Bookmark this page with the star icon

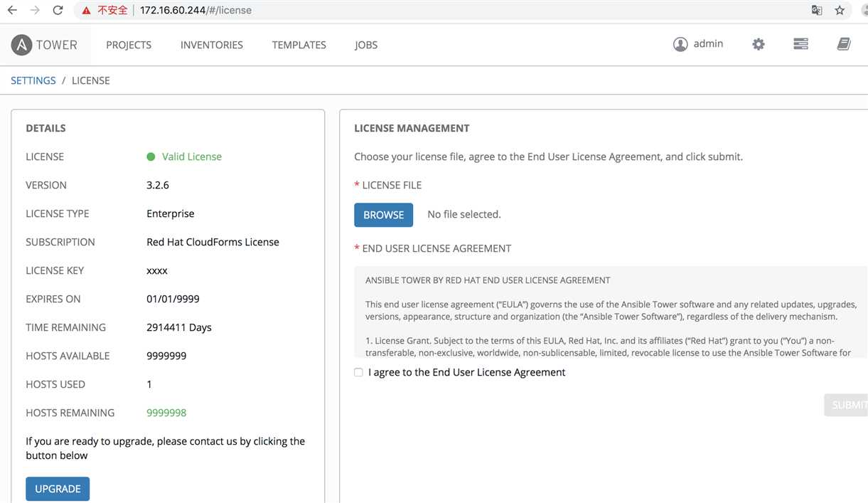[x=840, y=11]
